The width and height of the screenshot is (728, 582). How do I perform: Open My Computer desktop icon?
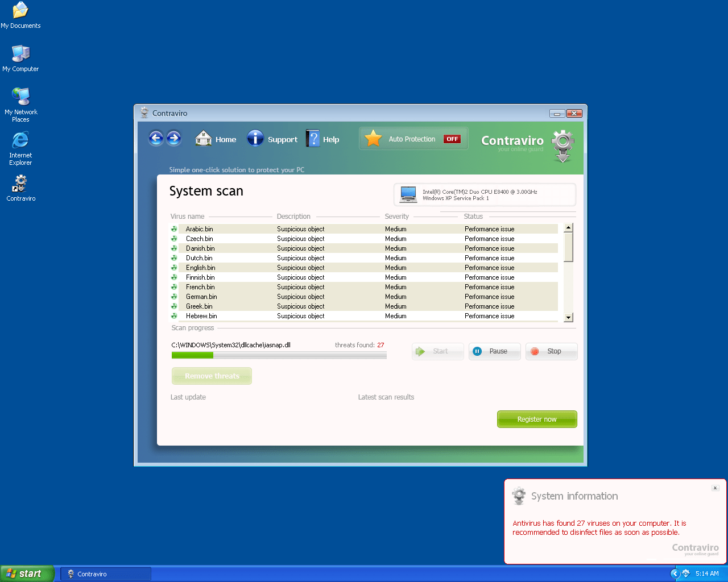[20, 54]
